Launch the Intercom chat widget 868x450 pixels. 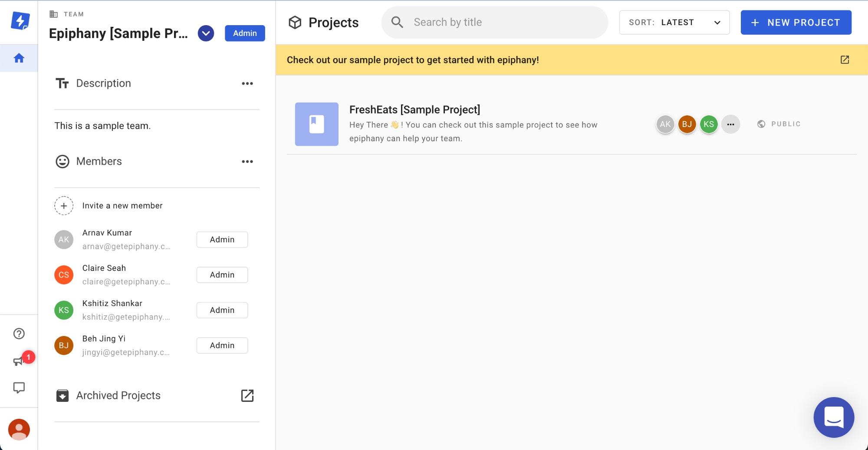pyautogui.click(x=834, y=417)
